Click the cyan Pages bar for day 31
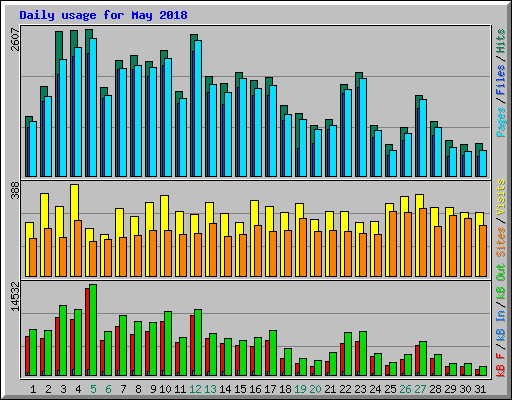This screenshot has height=400, width=512. click(x=483, y=163)
